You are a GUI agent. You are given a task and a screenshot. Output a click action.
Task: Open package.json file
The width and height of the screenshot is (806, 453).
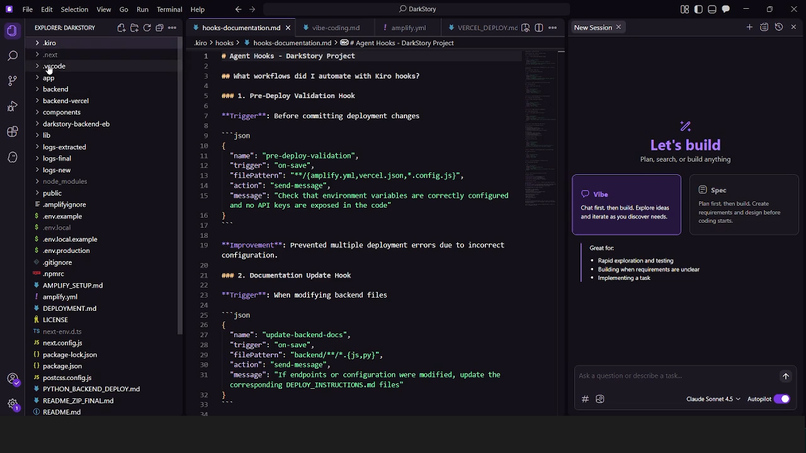pyautogui.click(x=103, y=366)
